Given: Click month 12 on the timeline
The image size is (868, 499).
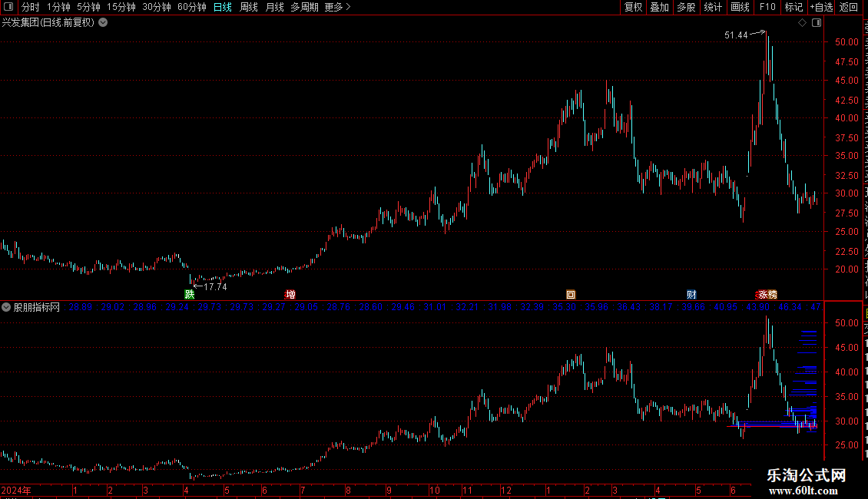Looking at the screenshot, I should pos(506,490).
